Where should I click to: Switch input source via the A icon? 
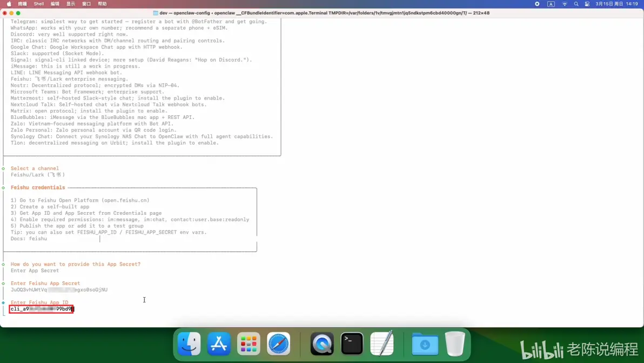(551, 4)
